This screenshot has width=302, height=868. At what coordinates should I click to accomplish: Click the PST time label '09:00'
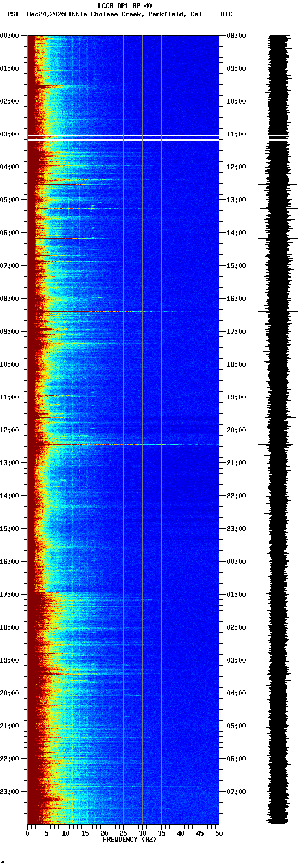point(9,332)
